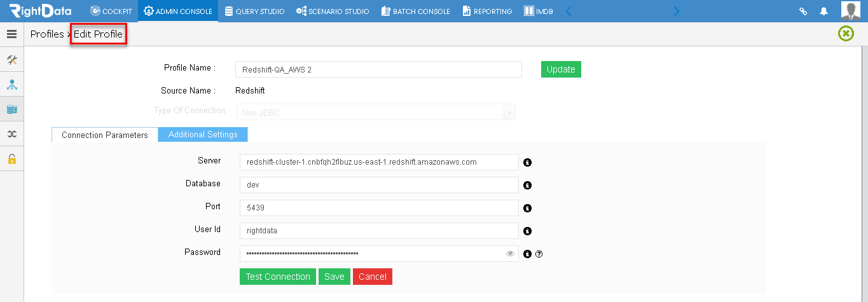
Task: Click the info icon beside Server field
Action: point(527,162)
